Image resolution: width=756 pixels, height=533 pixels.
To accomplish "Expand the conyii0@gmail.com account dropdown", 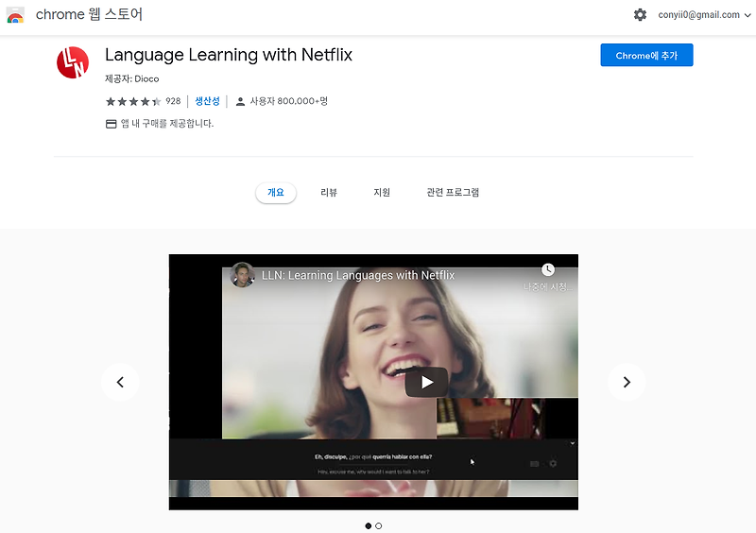I will click(x=704, y=15).
